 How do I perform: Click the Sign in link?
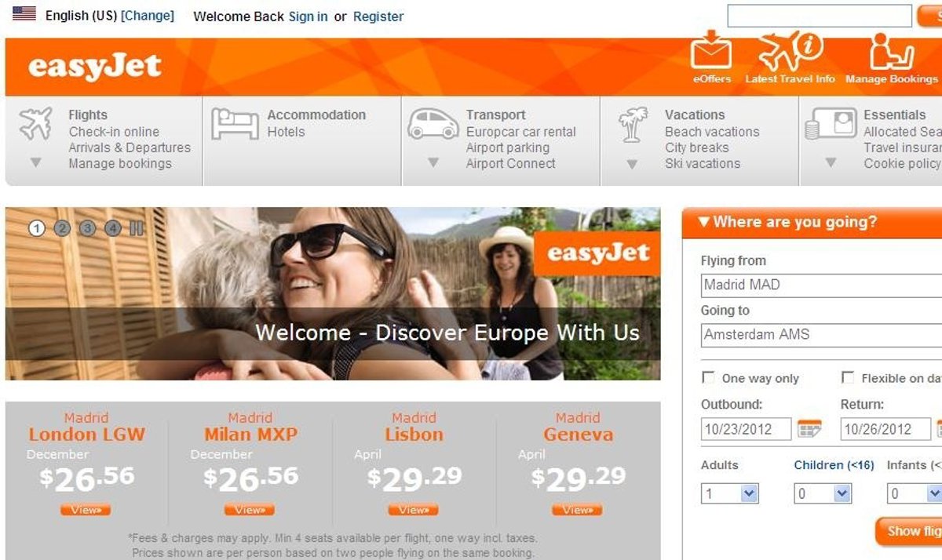coord(308,16)
